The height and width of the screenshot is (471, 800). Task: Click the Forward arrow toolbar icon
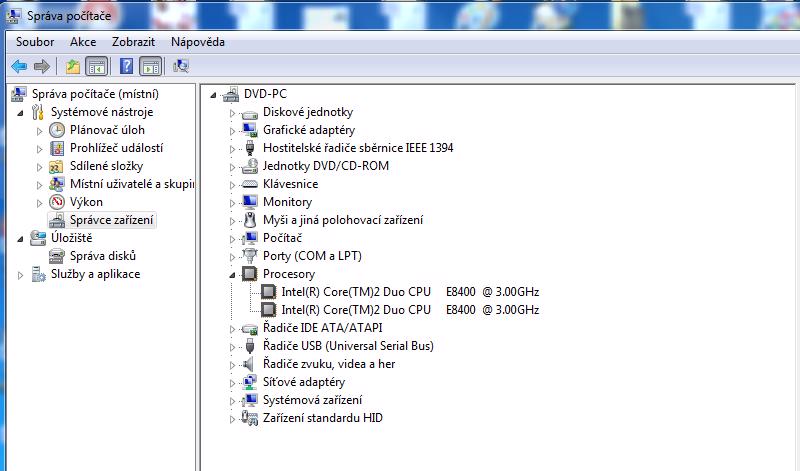pyautogui.click(x=41, y=66)
